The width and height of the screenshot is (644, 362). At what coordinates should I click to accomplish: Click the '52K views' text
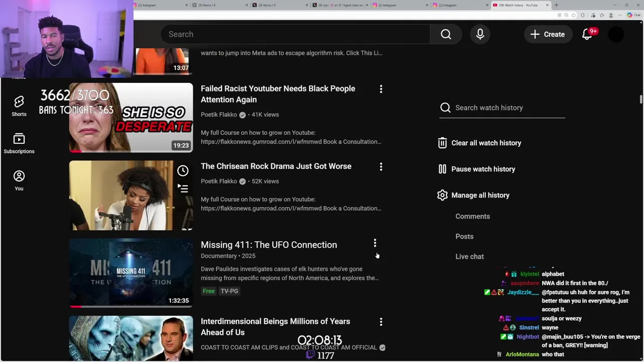coord(265,181)
